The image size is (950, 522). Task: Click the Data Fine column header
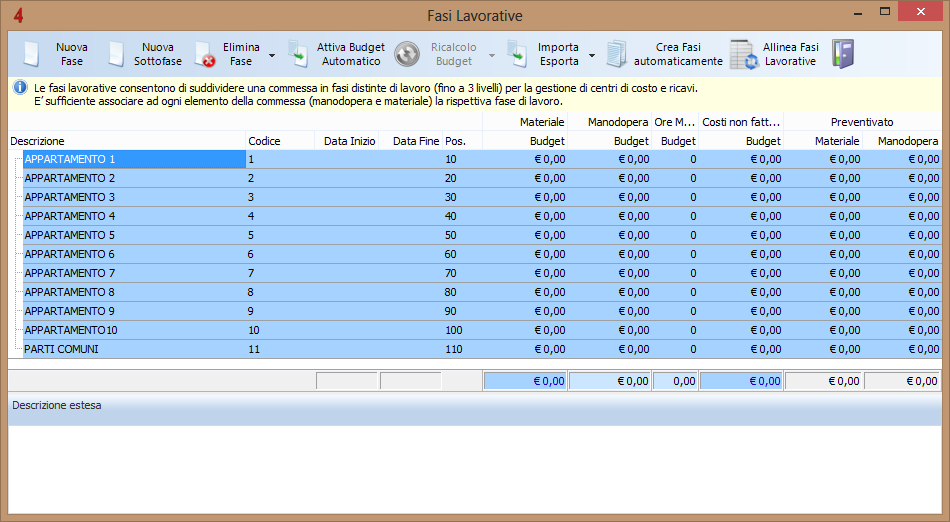click(411, 141)
